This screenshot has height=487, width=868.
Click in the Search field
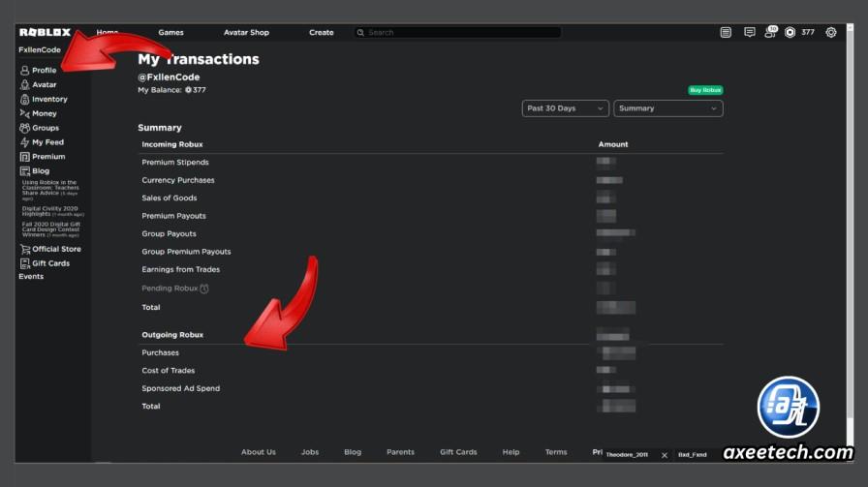coord(458,33)
